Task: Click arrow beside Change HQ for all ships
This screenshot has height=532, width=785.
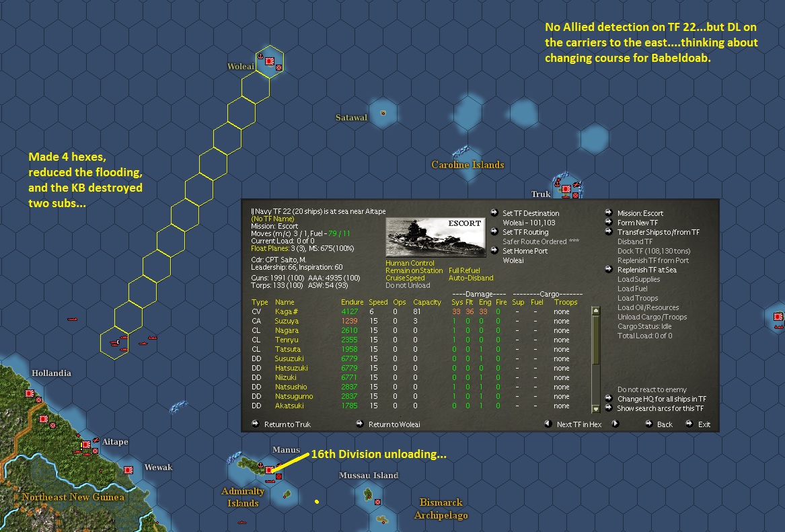Action: pos(609,398)
